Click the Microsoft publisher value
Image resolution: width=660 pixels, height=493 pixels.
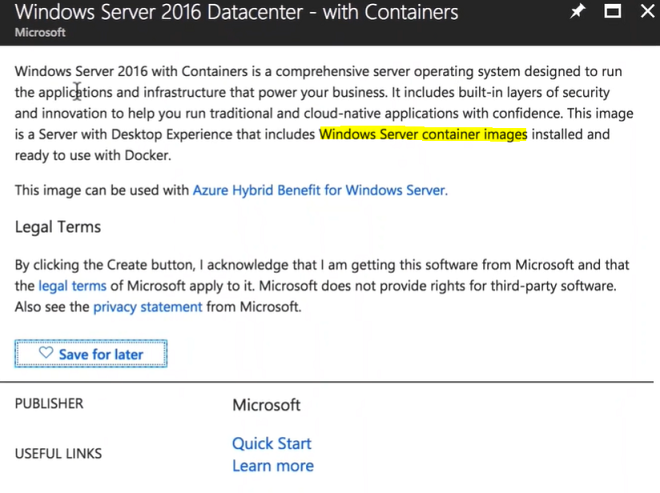point(266,405)
